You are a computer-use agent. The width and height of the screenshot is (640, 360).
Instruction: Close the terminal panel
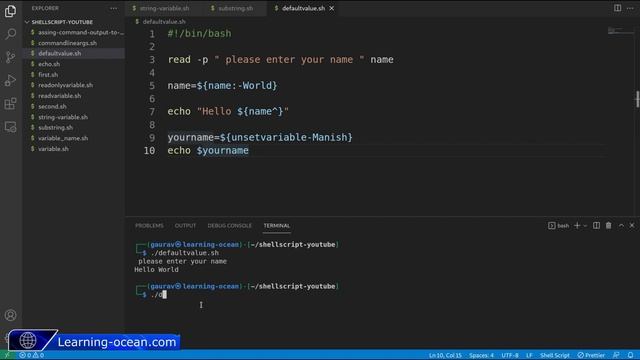[x=632, y=225]
